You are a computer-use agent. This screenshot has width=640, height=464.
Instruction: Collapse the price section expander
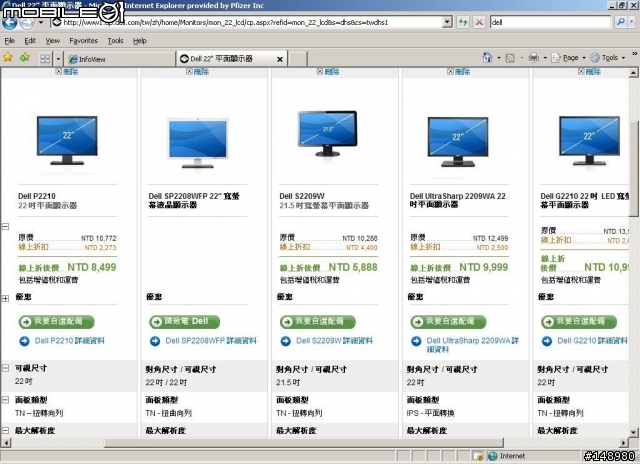coord(6,226)
